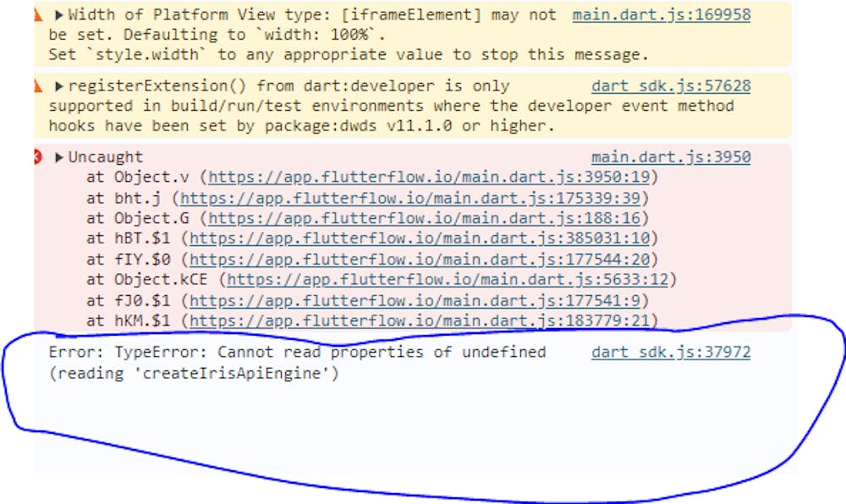Click the warning icon beside the Platform View message

(38, 15)
